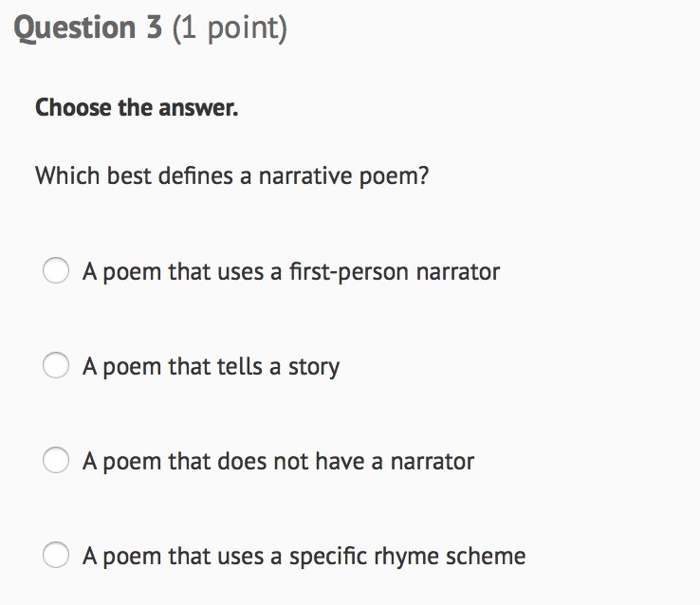Click the 'A poem that does not have a narrator' label
Image resolution: width=700 pixels, height=605 pixels.
(x=278, y=461)
